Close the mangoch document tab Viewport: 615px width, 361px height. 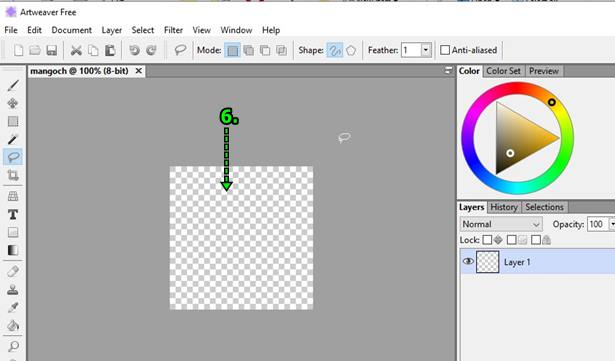tap(138, 71)
